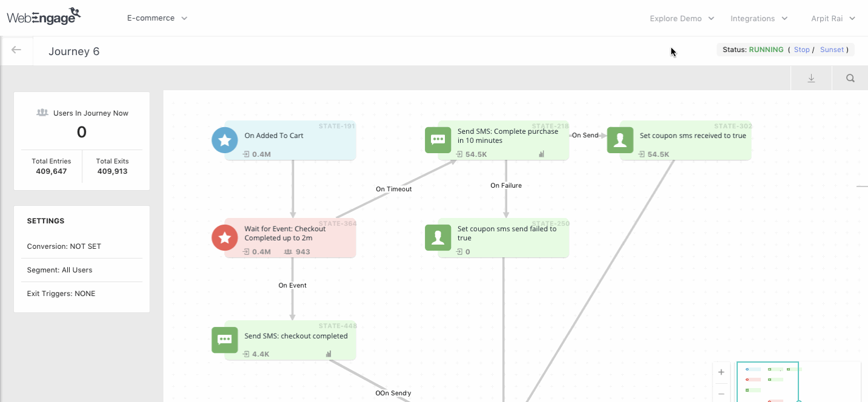The height and width of the screenshot is (402, 868).
Task: Select the Send SMS Complete purchase chat icon
Action: 438,140
